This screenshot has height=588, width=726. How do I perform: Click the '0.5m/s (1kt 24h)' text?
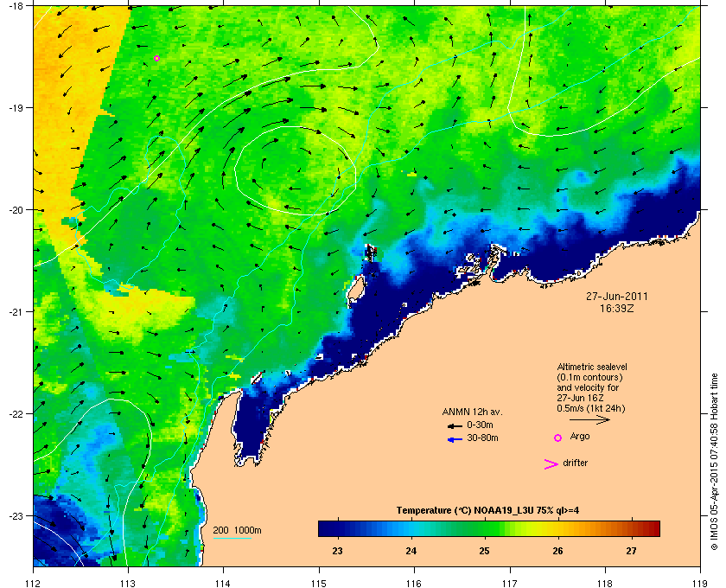(591, 409)
